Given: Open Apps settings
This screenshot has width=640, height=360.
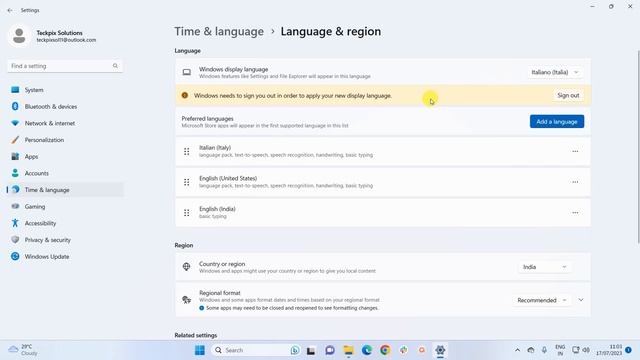Looking at the screenshot, I should click(64, 157).
